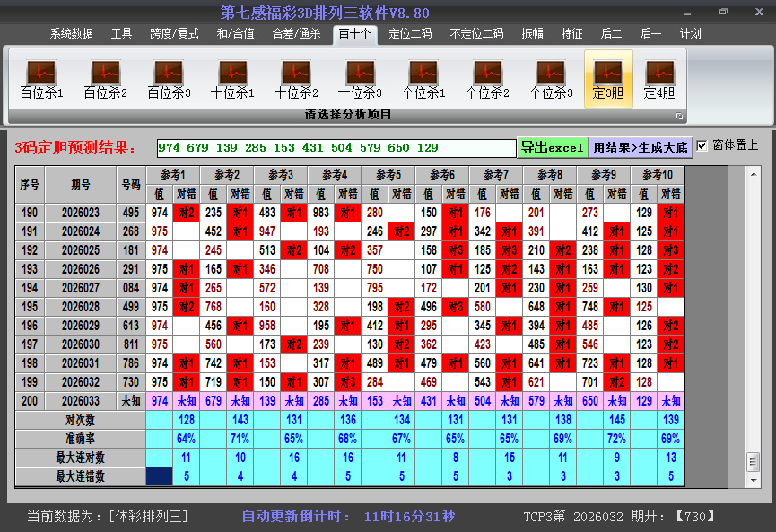Select the 个位杀1 icon
Viewport: 776px width, 532px height.
[423, 79]
